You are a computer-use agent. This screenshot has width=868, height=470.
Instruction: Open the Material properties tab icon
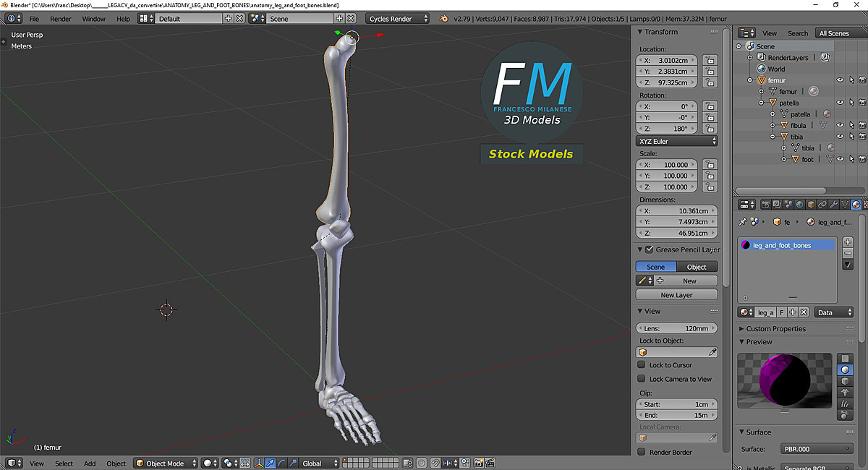click(x=856, y=205)
